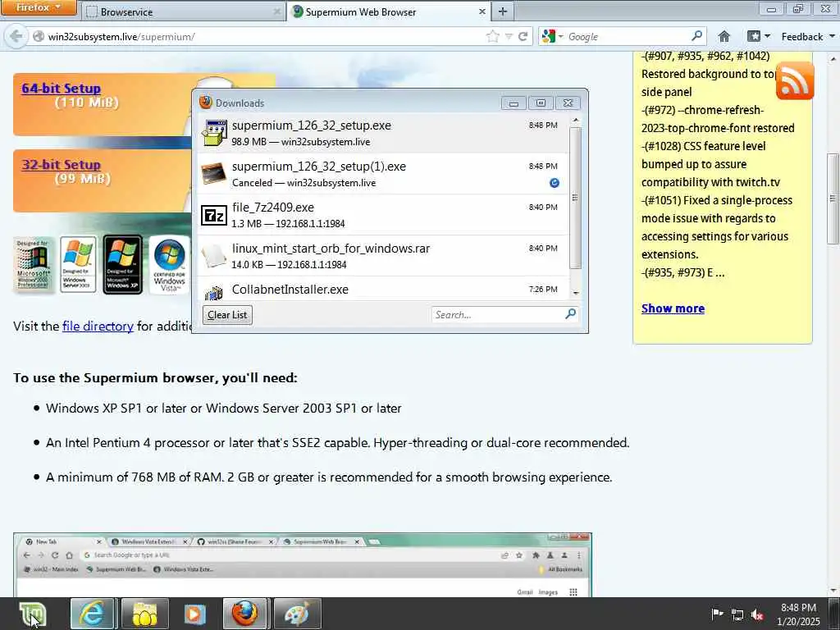The height and width of the screenshot is (630, 840).
Task: Click the rar file document icon
Action: (214, 256)
